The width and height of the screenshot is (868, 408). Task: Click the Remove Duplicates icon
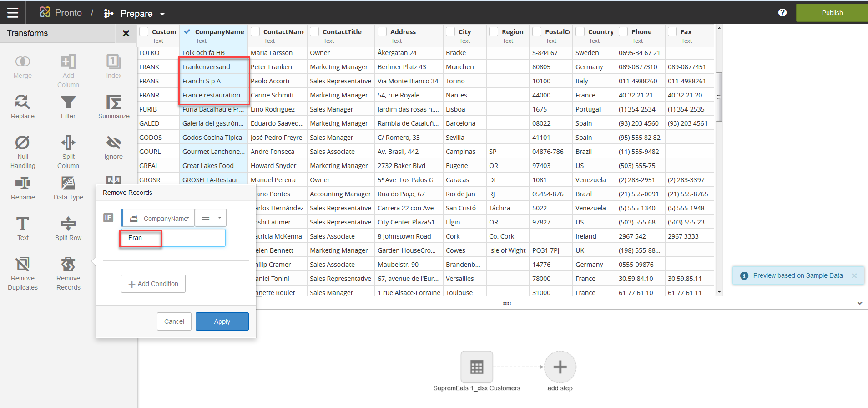[23, 265]
